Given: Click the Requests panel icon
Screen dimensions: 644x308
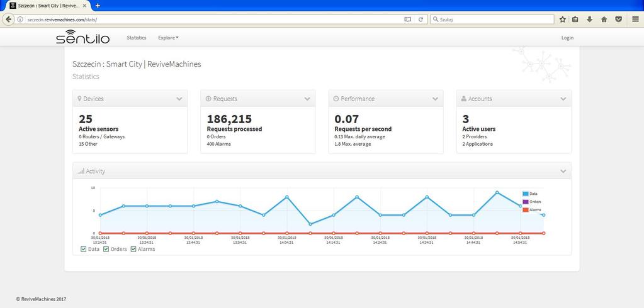Looking at the screenshot, I should pos(208,99).
